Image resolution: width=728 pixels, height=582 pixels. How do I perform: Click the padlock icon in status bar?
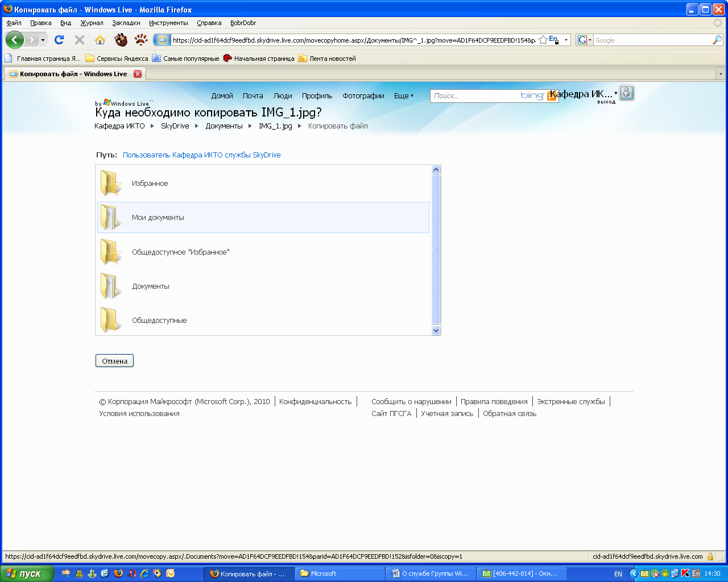[710, 556]
